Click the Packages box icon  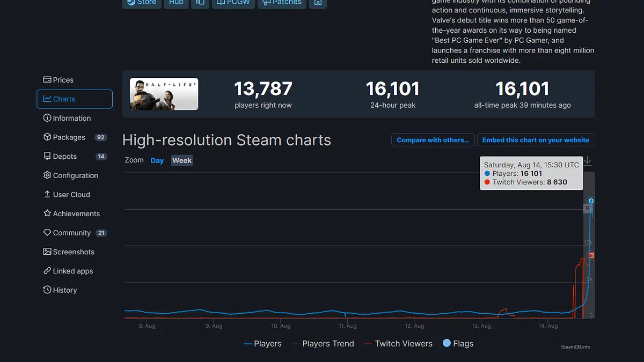(47, 137)
